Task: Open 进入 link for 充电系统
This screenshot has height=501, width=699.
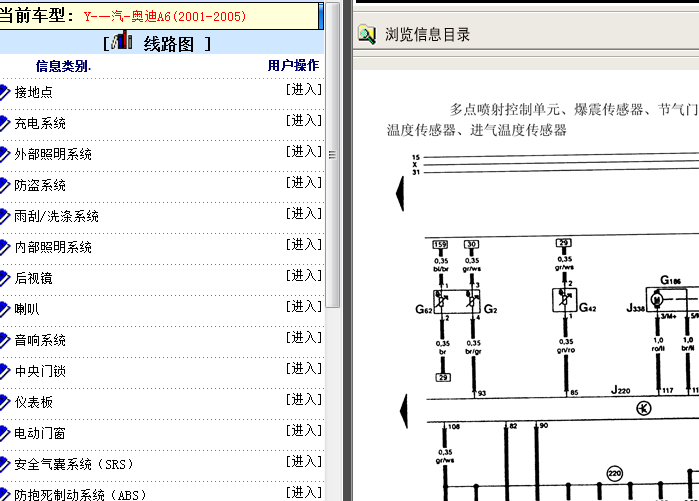Action: click(x=304, y=120)
